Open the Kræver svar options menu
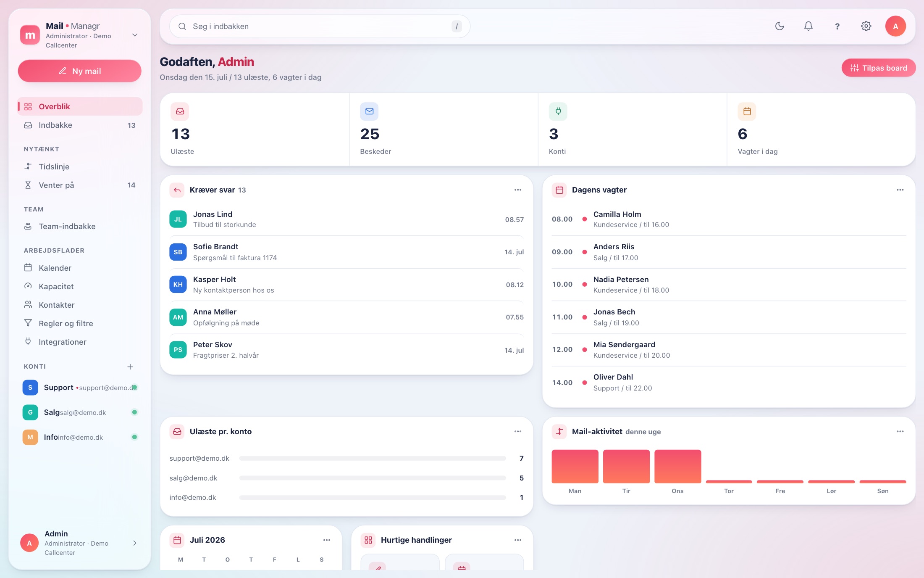Viewport: 924px width, 578px height. pyautogui.click(x=518, y=190)
